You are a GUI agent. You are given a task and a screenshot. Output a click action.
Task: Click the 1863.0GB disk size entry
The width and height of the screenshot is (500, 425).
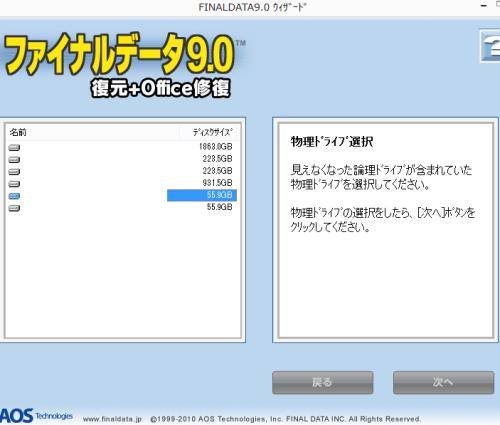215,147
